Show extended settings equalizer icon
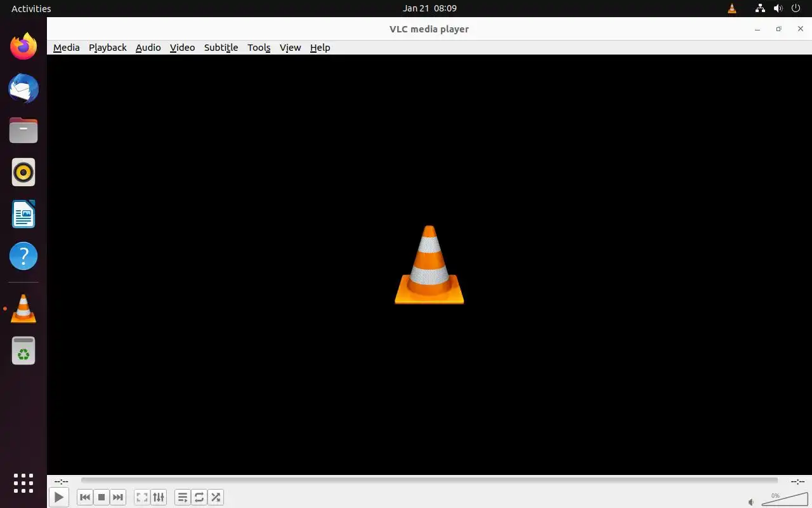This screenshot has width=812, height=508. point(159,497)
